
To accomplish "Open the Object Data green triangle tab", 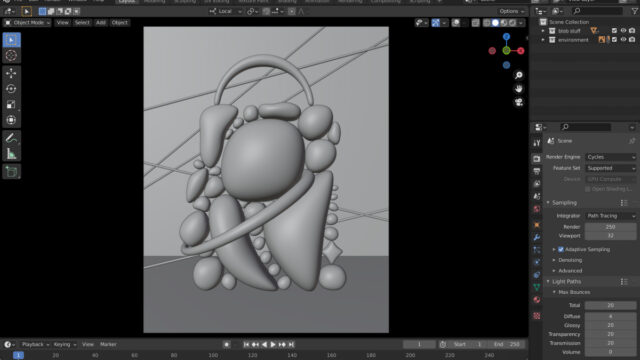I will pos(537,287).
